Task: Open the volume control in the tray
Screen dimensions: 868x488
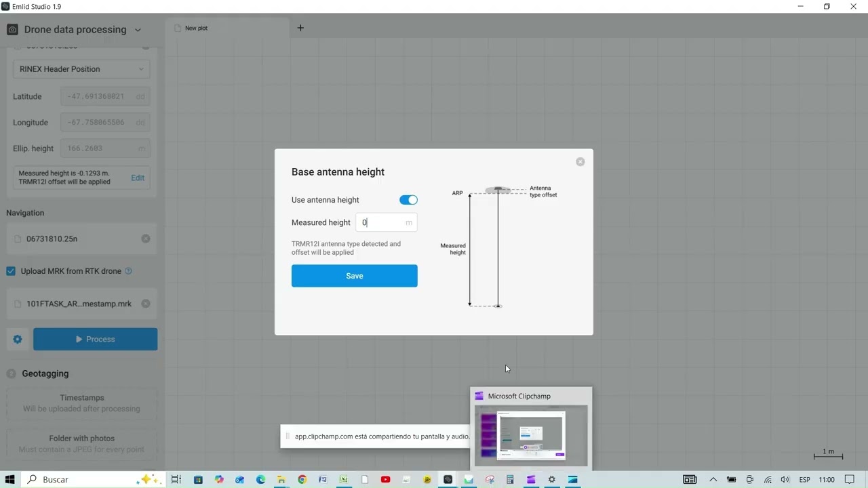Action: click(785, 479)
